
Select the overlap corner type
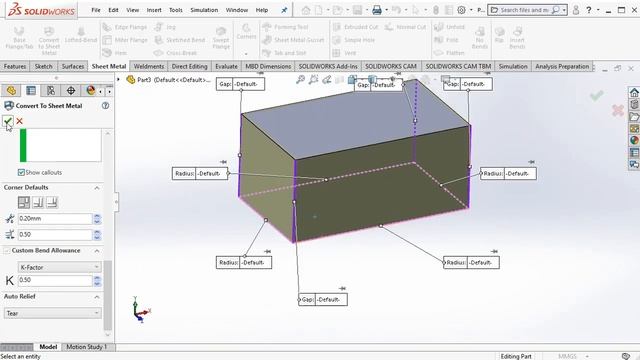click(x=38, y=202)
